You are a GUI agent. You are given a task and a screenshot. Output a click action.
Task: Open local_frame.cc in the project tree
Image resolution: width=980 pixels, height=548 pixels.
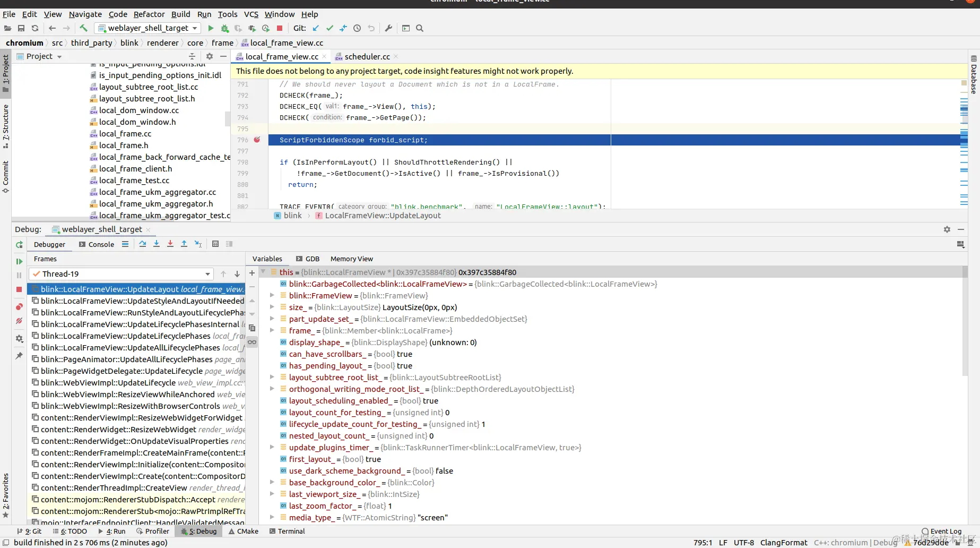coord(125,134)
